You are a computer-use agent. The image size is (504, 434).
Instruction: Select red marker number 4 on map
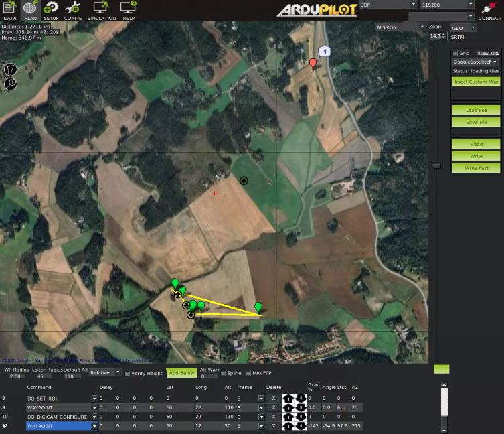pos(313,64)
